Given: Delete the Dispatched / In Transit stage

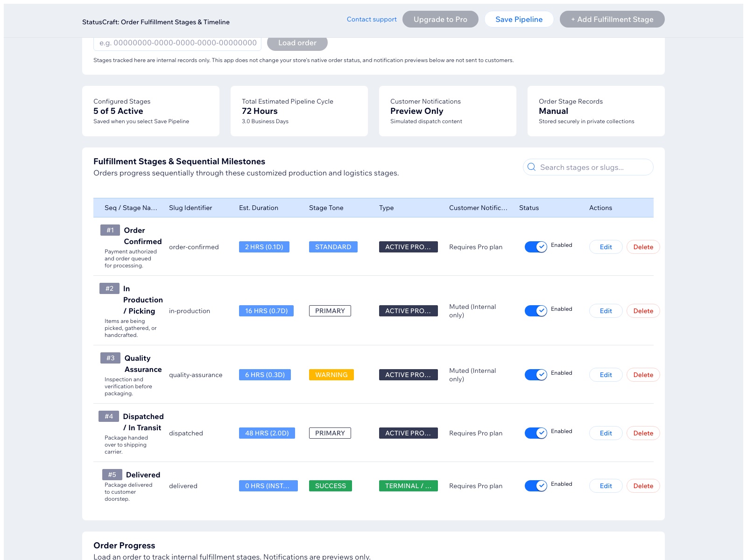Looking at the screenshot, I should click(x=643, y=433).
